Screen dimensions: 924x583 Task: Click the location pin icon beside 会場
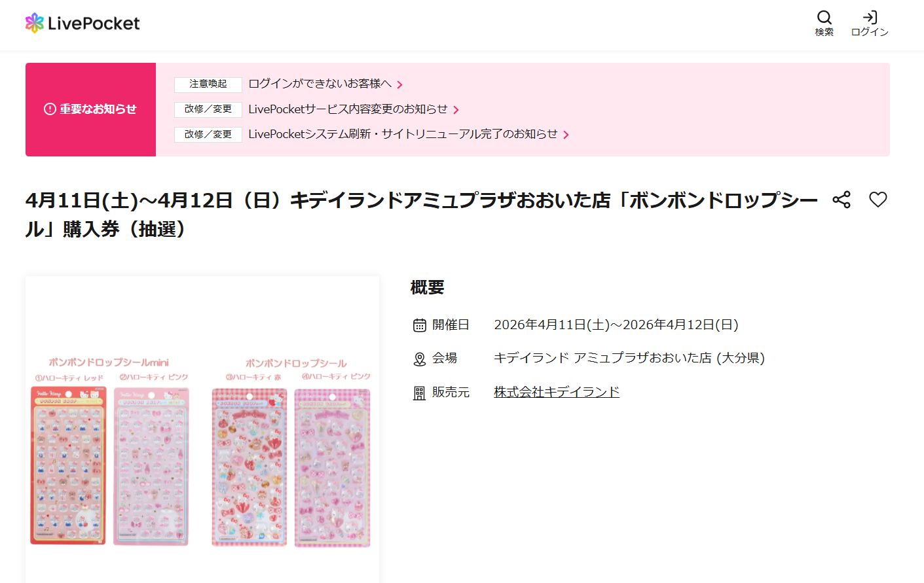(420, 359)
